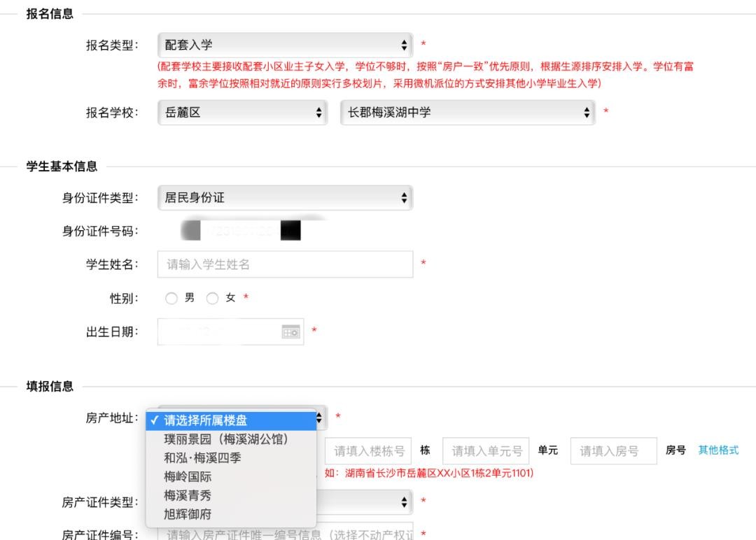Focus the 请填入单元号 unit number field

point(486,451)
